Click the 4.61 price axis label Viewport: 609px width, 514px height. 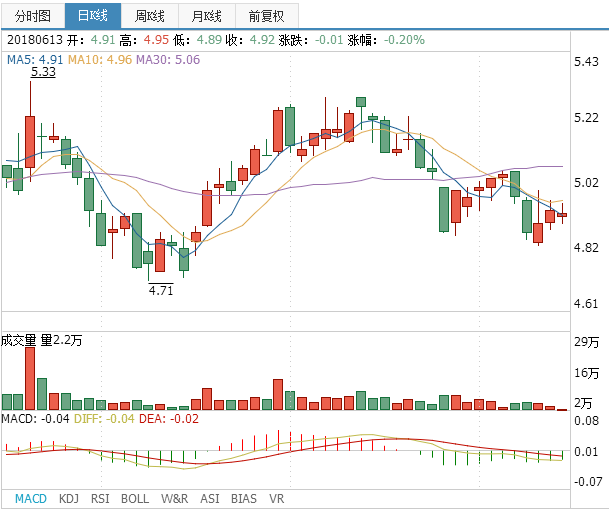[586, 304]
